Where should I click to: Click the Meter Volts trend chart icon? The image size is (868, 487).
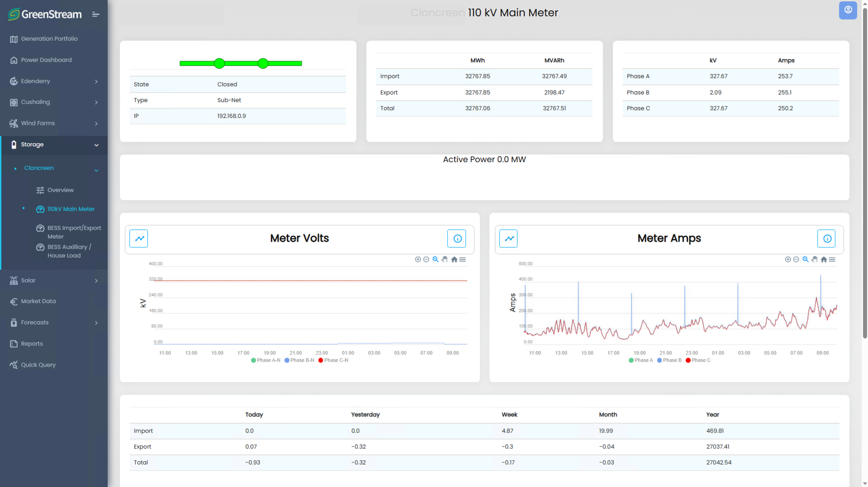coord(139,238)
